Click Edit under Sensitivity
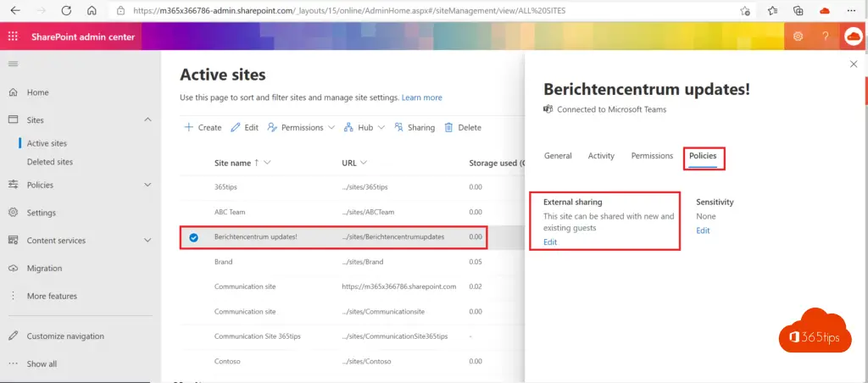Viewport: 868px width, 383px height. (x=703, y=230)
